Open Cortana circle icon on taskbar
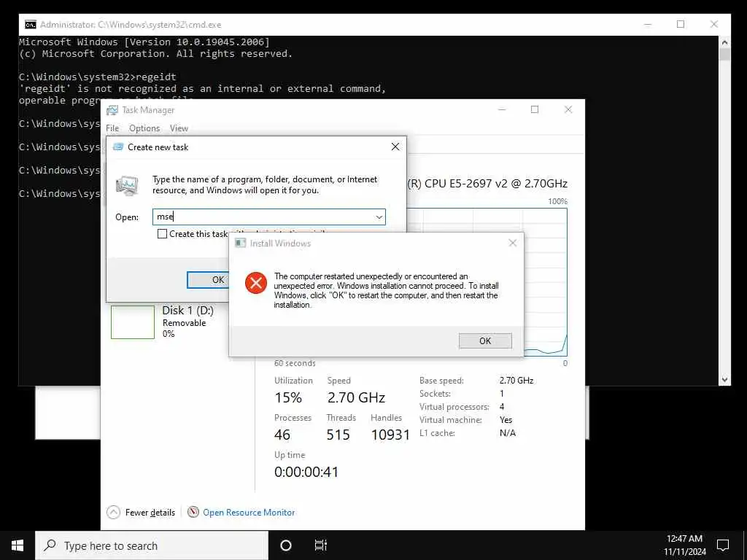747x560 pixels. click(286, 545)
